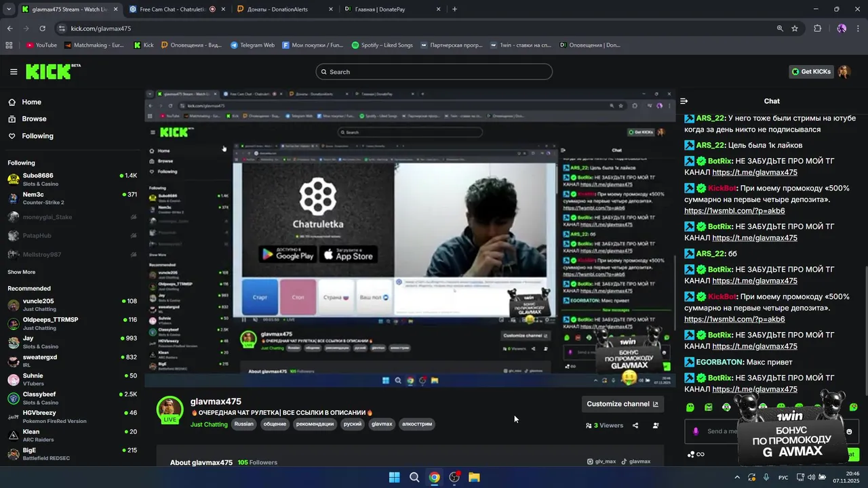The height and width of the screenshot is (488, 868).
Task: Open offline channel PatapHub
Action: (x=71, y=235)
